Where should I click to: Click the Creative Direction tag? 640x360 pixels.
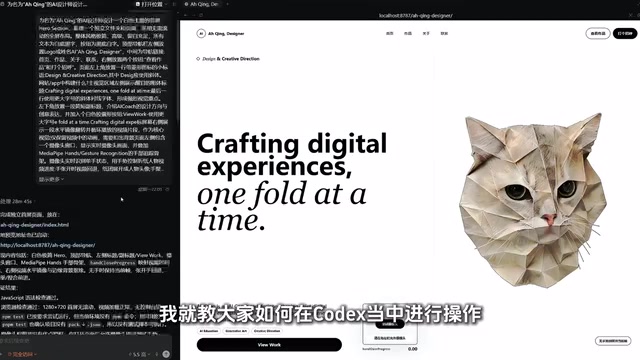pyautogui.click(x=267, y=331)
